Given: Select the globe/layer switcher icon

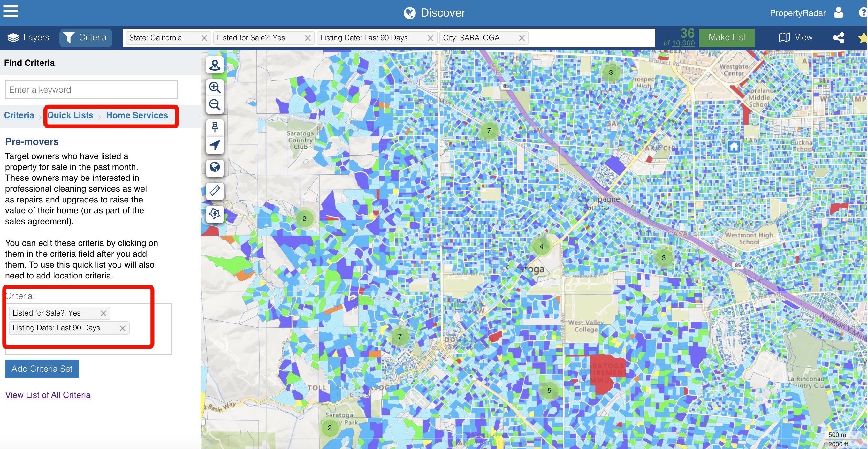Looking at the screenshot, I should [215, 167].
